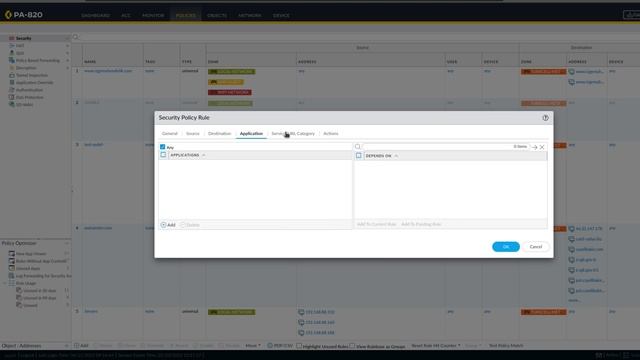Open the Device menu in top navigation
640x360 pixels.
[281, 16]
